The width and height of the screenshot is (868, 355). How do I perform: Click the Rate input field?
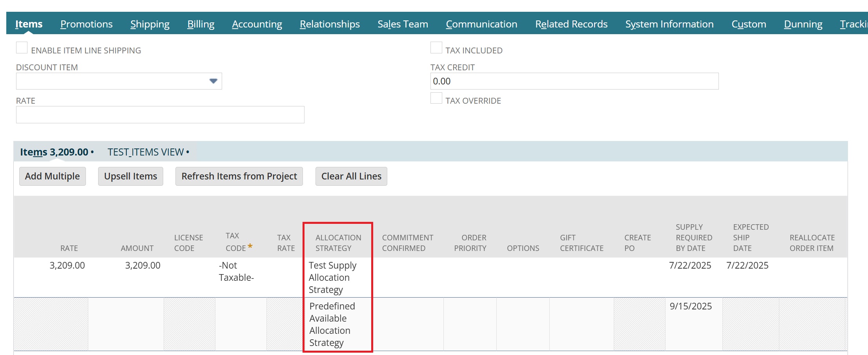[160, 115]
